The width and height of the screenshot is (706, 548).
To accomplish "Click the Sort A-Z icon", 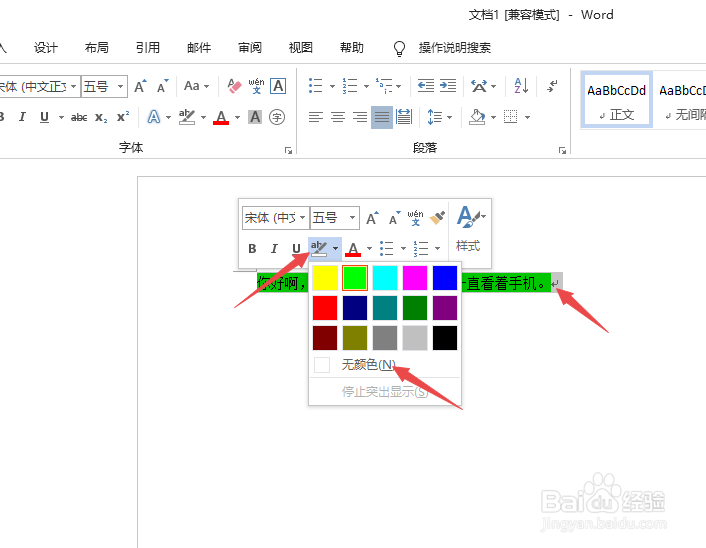I will coord(521,86).
